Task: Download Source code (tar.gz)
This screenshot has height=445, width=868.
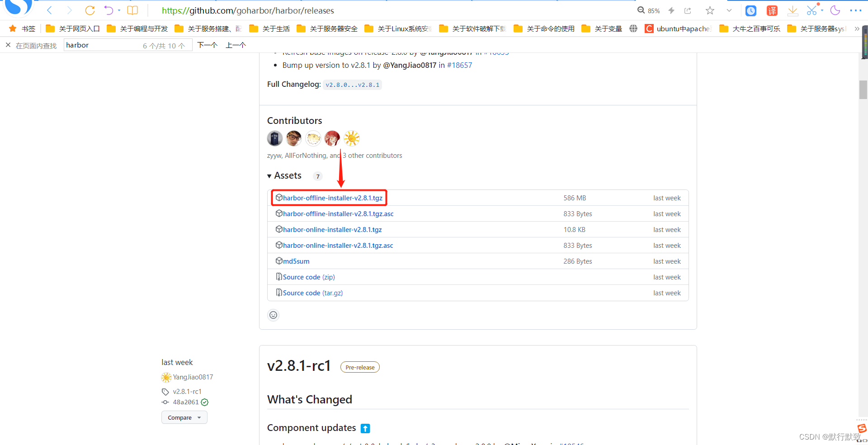Action: point(313,293)
